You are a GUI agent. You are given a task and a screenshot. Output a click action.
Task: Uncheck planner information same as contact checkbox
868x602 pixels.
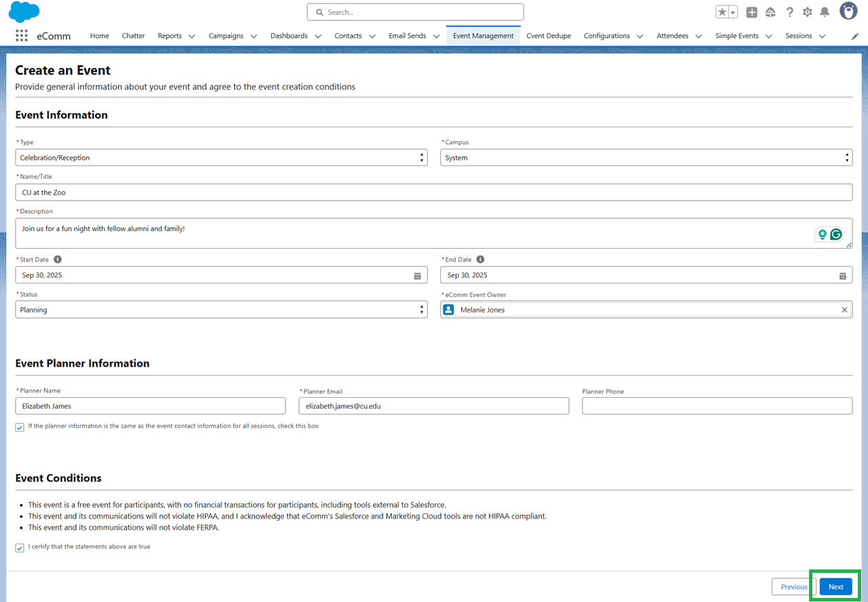pos(20,427)
